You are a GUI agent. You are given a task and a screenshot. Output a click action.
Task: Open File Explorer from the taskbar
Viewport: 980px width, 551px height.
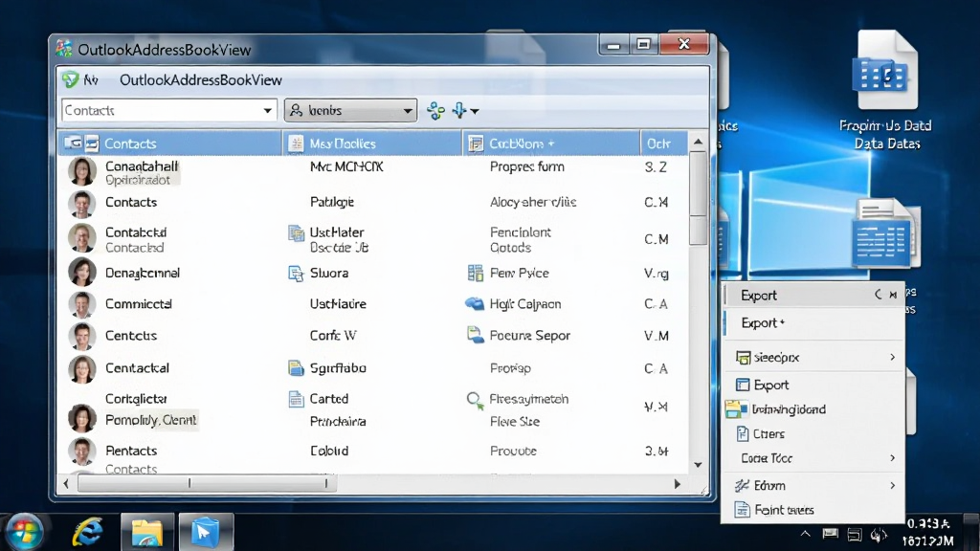tap(146, 532)
